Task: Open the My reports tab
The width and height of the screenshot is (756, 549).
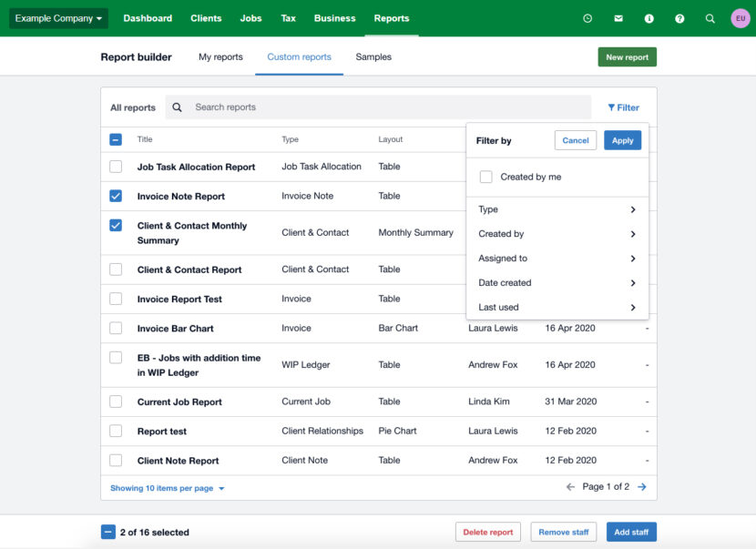Action: click(x=220, y=56)
